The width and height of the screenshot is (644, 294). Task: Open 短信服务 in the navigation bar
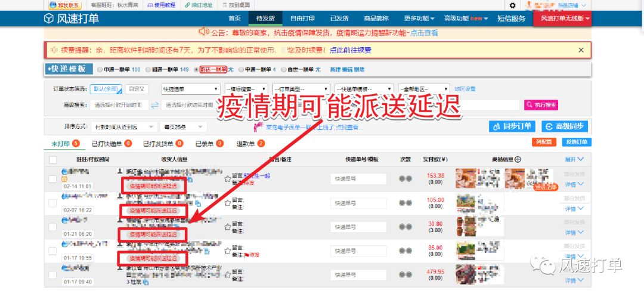(x=511, y=18)
